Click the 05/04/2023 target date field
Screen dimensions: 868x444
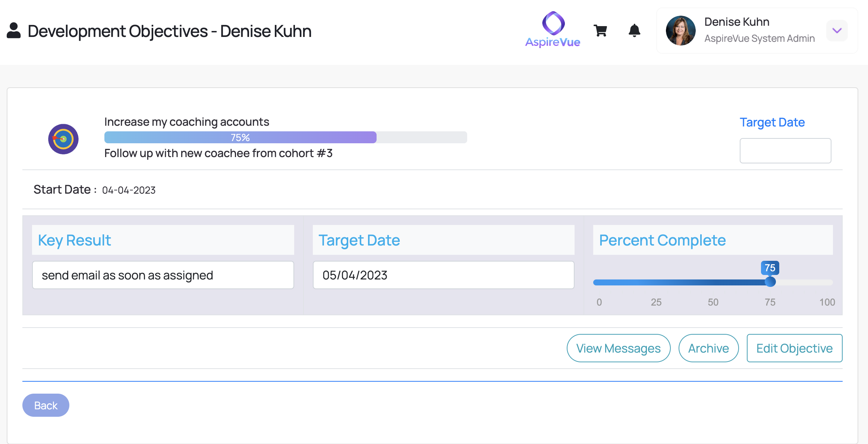tap(443, 275)
